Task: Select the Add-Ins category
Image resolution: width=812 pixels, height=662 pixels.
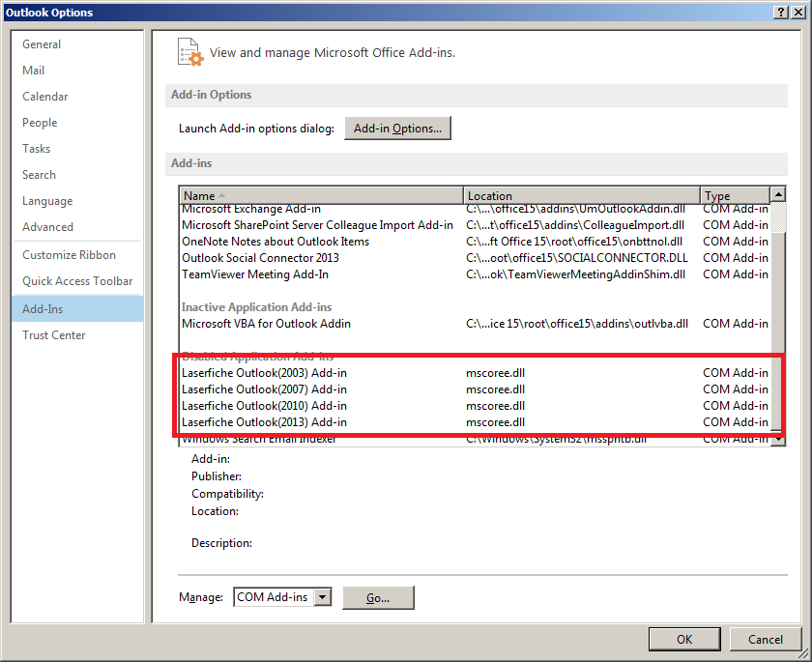Action: (x=77, y=309)
